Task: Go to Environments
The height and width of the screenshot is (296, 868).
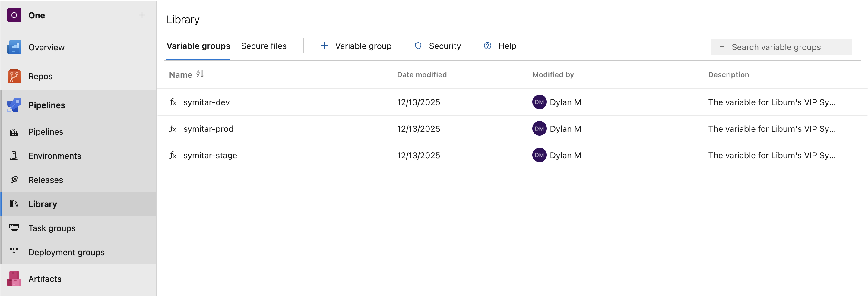Action: (x=55, y=156)
